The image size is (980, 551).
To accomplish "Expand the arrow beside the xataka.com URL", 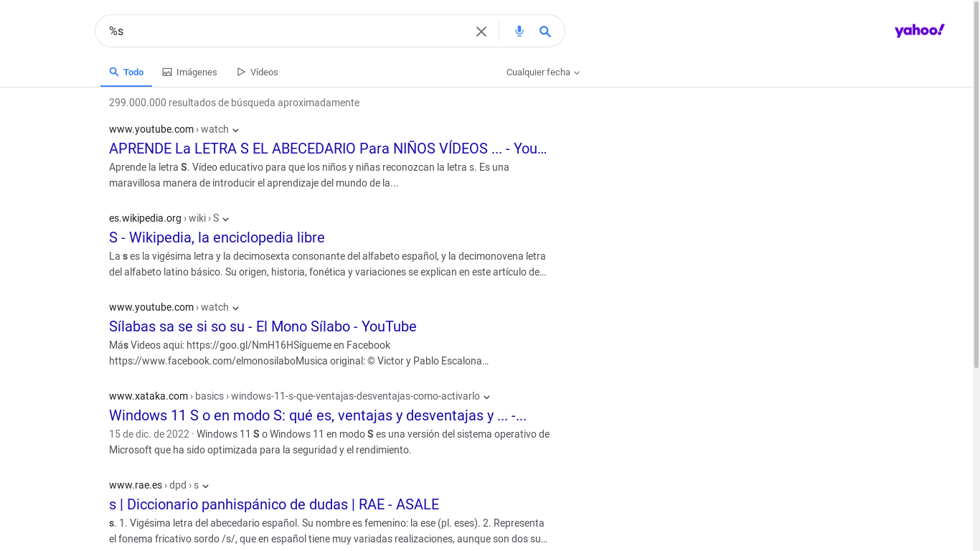I will 486,397.
